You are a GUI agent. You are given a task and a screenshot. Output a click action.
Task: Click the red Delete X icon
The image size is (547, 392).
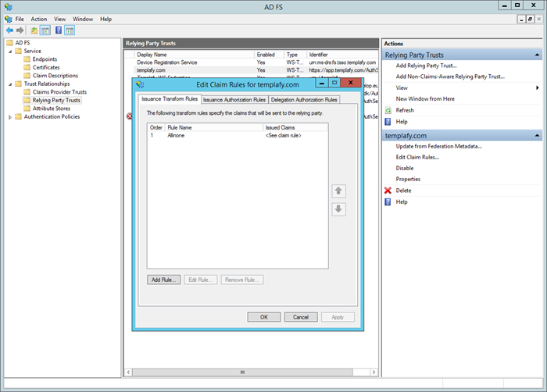[x=388, y=191]
